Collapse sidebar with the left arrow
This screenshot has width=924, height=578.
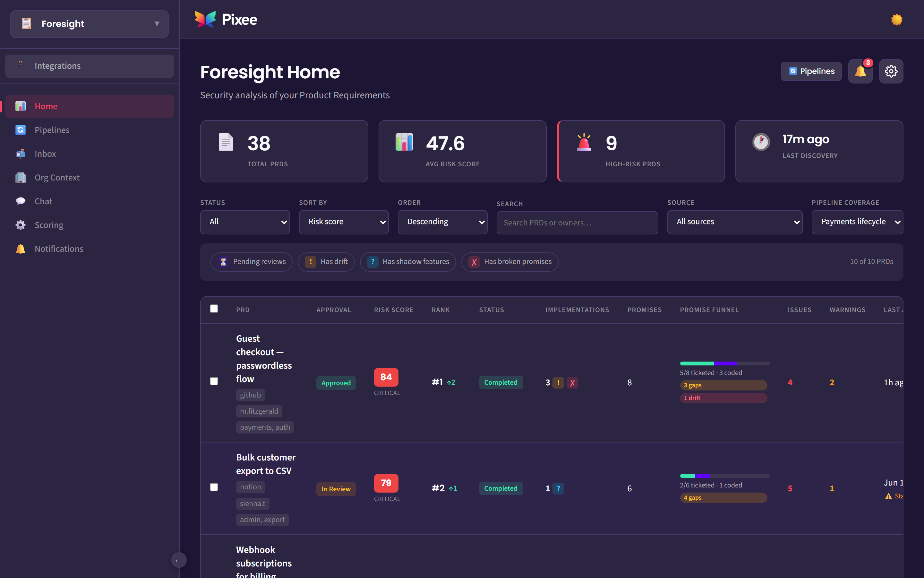pyautogui.click(x=179, y=560)
